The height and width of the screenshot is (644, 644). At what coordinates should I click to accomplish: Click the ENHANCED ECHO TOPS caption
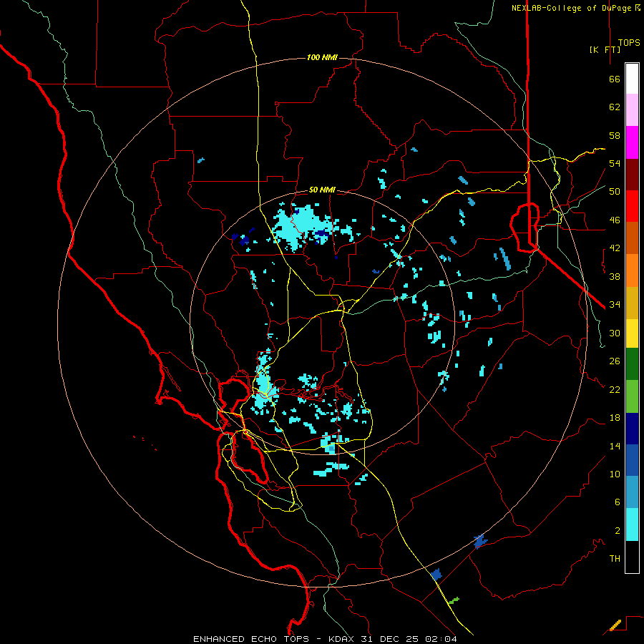tap(251, 639)
